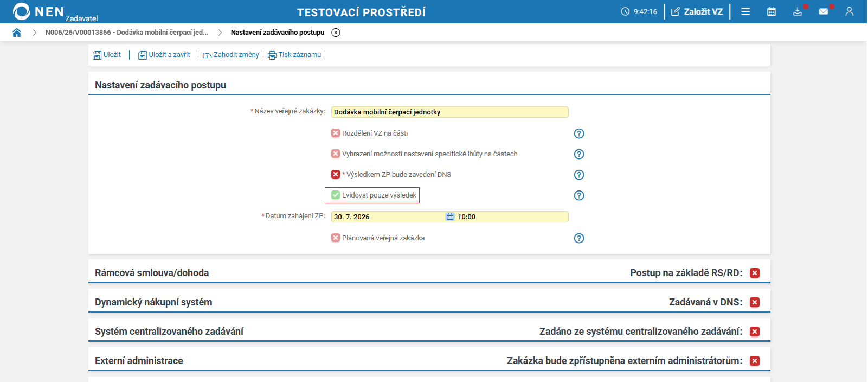
Task: Click the date field 30. 7. 2026
Action: (x=388, y=217)
